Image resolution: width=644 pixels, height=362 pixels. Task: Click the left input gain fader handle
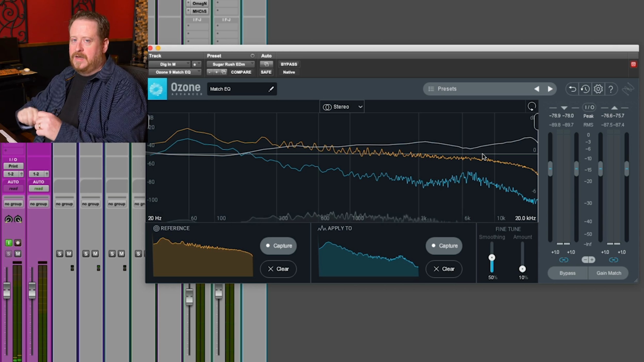(550, 169)
